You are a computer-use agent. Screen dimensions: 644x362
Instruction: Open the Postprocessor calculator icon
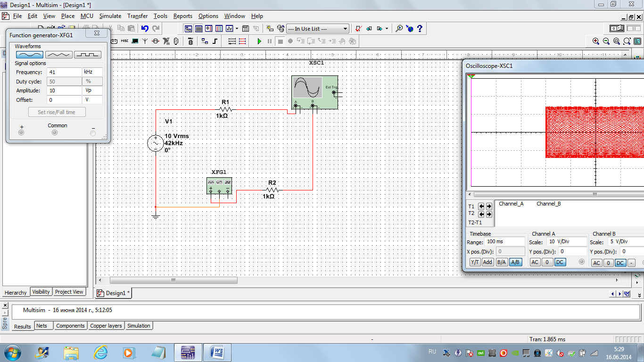click(246, 29)
